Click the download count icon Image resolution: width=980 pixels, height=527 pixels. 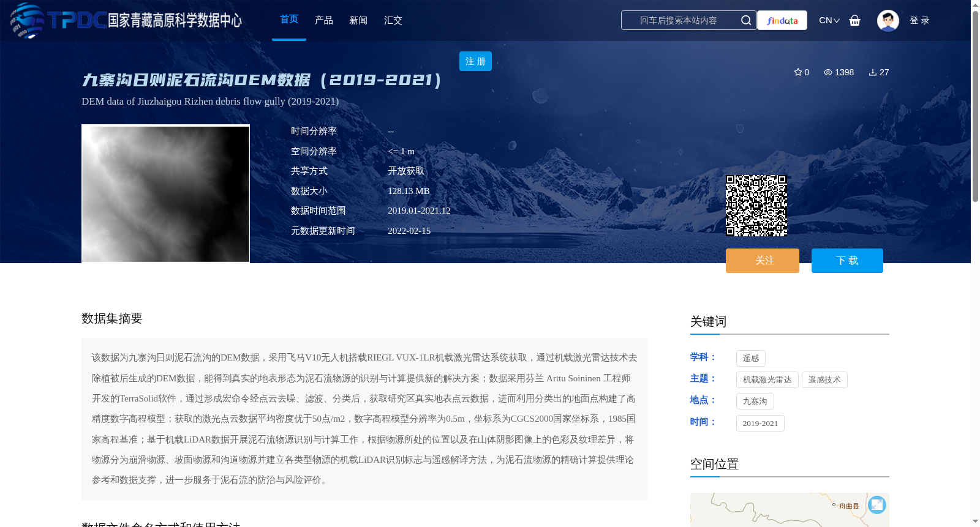873,72
